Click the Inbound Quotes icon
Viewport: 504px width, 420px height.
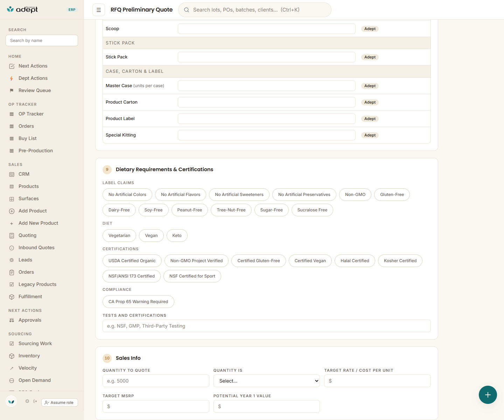12,248
